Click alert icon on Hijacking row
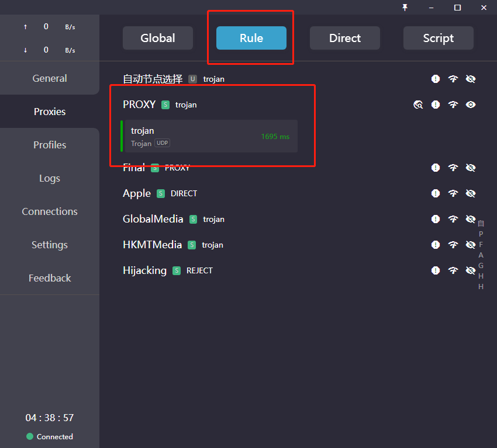 436,270
